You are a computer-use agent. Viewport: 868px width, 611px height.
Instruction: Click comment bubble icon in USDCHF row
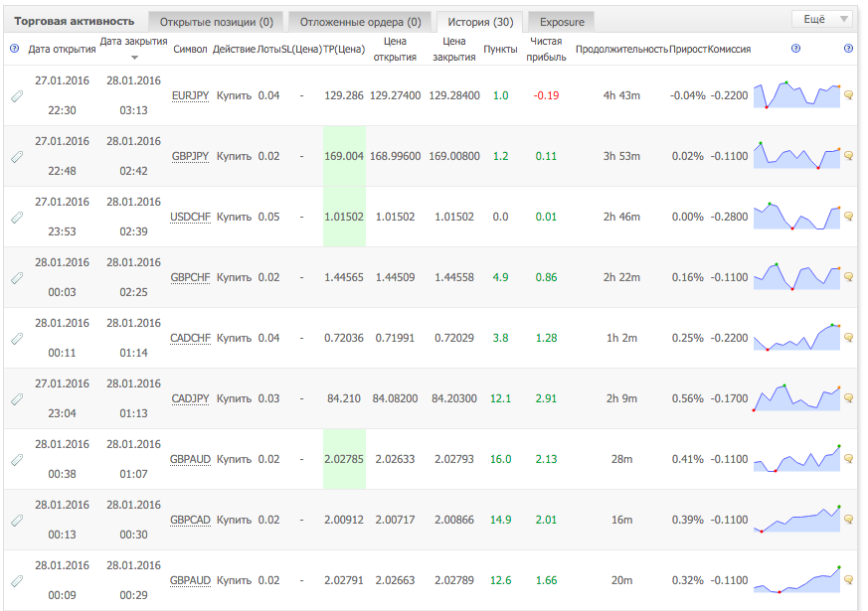click(849, 217)
